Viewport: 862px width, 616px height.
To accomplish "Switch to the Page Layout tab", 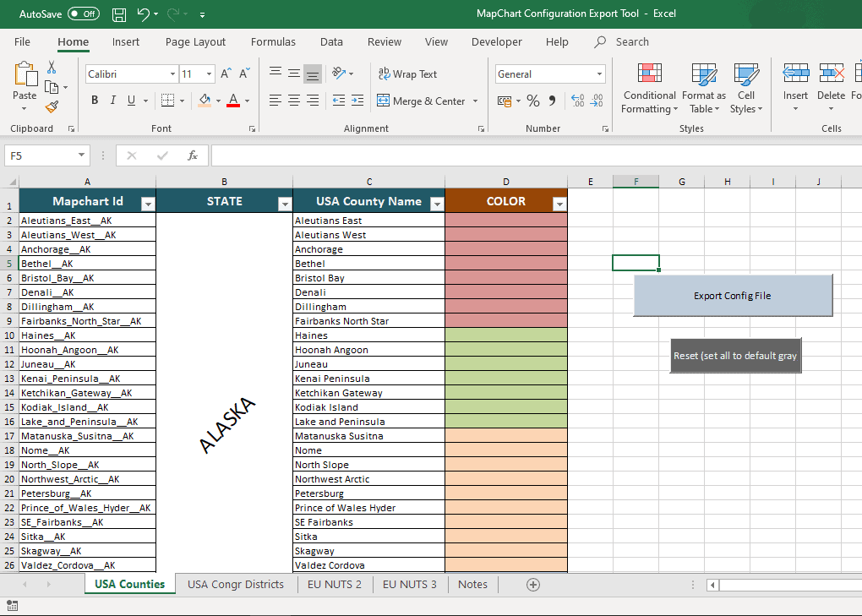I will [196, 41].
